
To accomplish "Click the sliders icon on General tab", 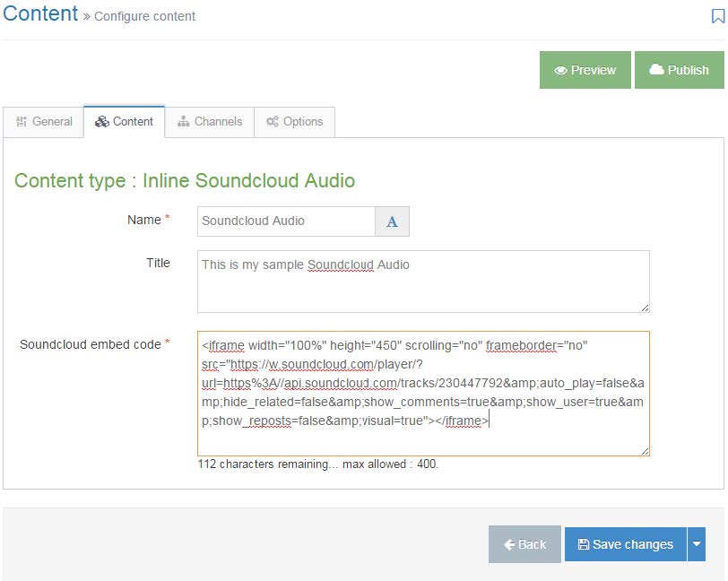I will [x=22, y=122].
